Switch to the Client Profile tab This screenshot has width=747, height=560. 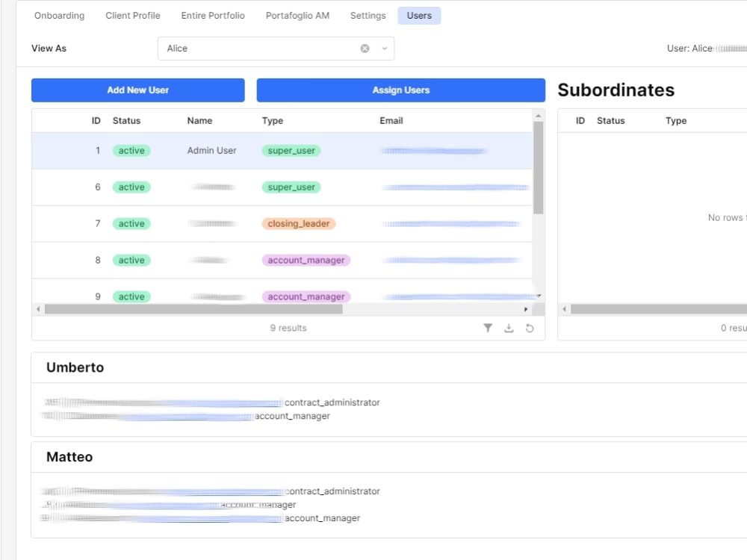click(x=132, y=15)
